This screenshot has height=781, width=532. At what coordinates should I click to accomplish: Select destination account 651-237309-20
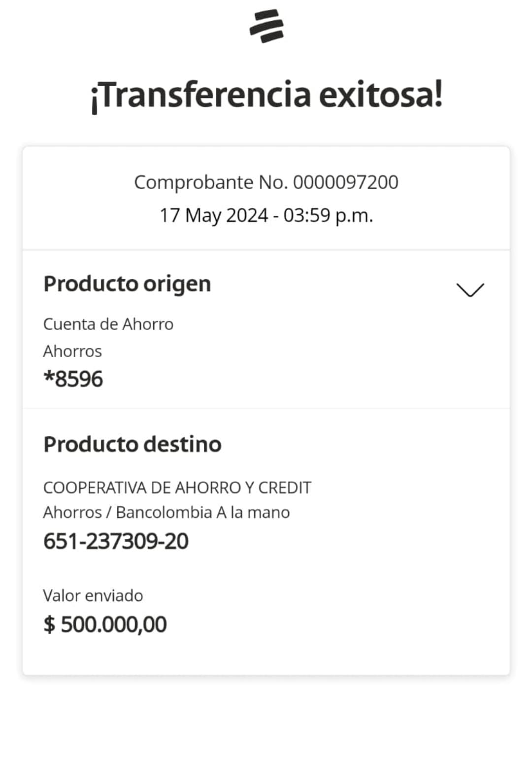[x=116, y=541]
